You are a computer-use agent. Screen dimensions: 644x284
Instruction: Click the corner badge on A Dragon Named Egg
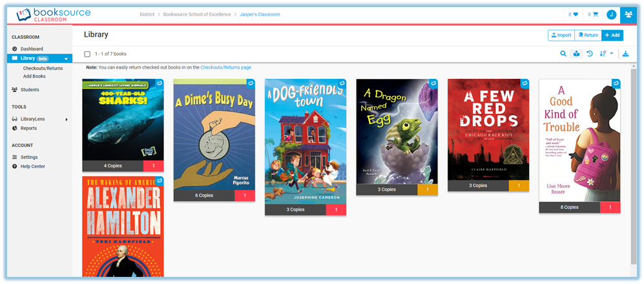tap(433, 83)
